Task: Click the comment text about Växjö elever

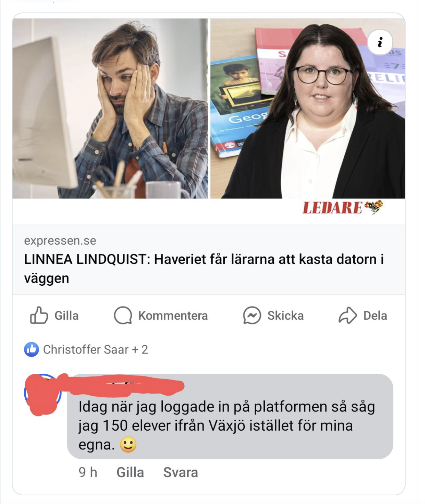Action: [227, 425]
